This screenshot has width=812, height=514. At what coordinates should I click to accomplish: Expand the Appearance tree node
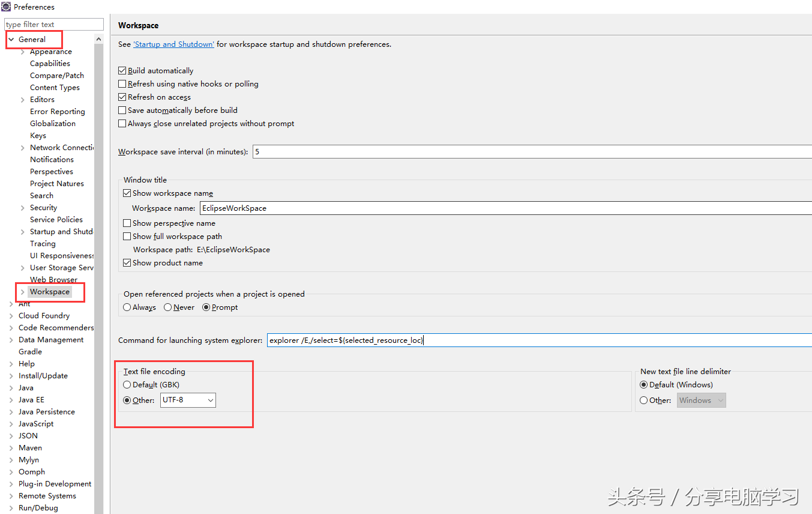(x=23, y=52)
